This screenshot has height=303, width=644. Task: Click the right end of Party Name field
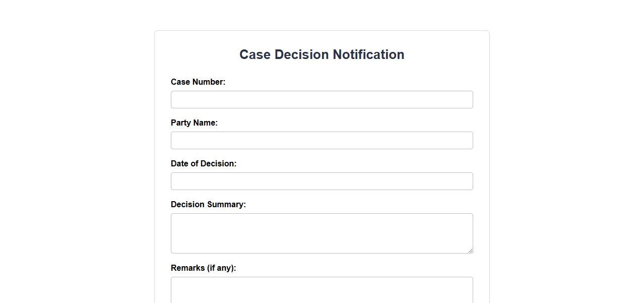(x=466, y=141)
